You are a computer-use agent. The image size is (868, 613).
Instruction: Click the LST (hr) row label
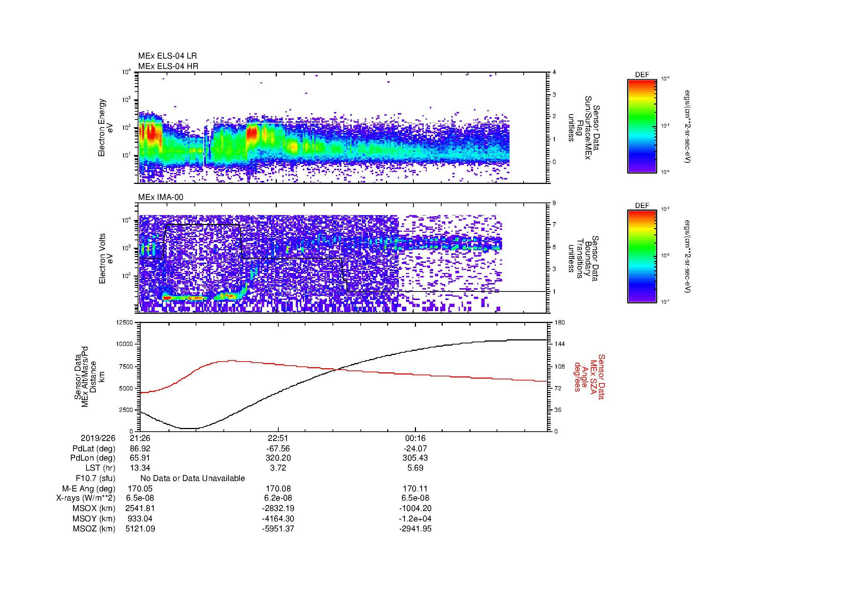click(x=100, y=468)
